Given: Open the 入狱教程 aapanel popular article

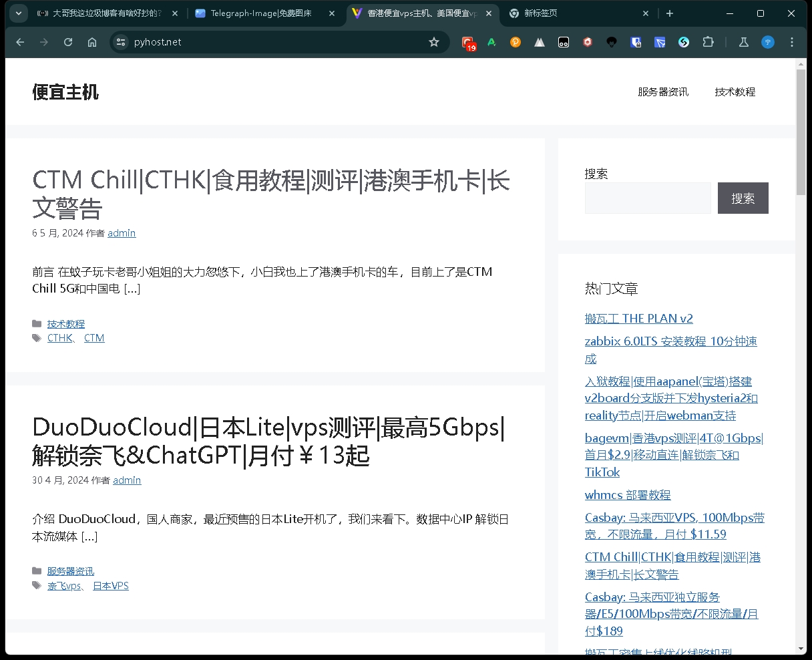Looking at the screenshot, I should [671, 398].
